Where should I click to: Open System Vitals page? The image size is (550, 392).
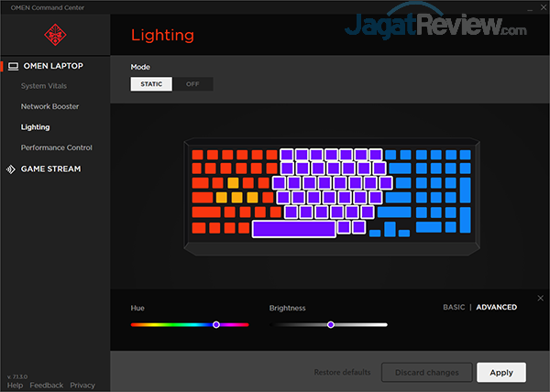tap(46, 86)
